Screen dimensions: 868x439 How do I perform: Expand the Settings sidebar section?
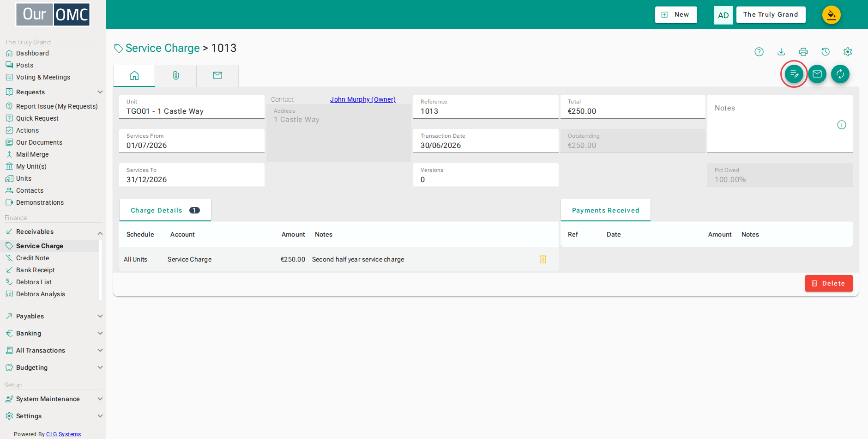(54, 416)
